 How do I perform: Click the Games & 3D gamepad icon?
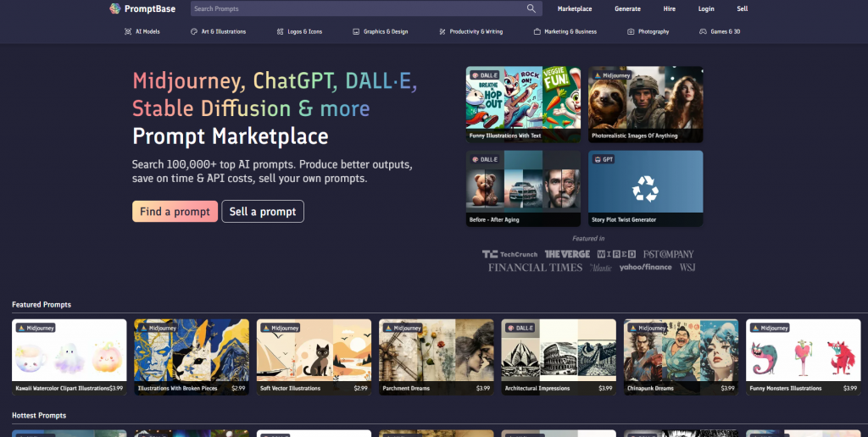[x=703, y=31]
